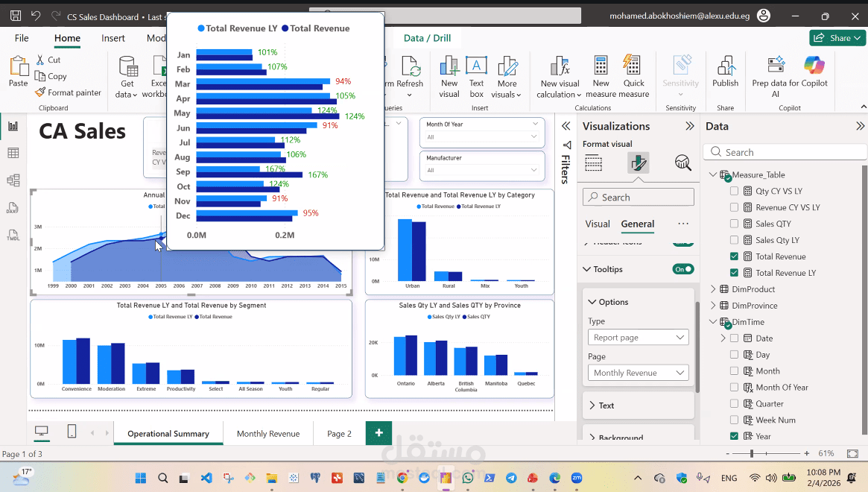Uncheck the Total Revenue LY field

734,273
